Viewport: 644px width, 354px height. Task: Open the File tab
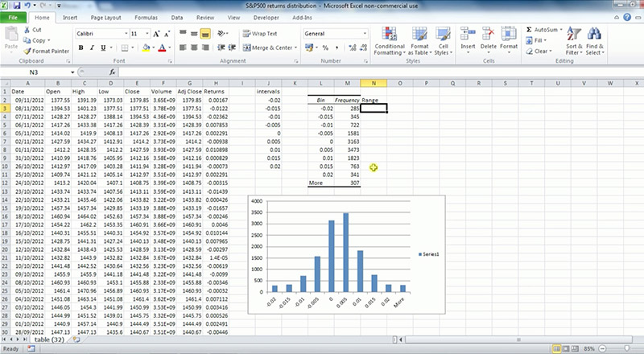coord(13,17)
